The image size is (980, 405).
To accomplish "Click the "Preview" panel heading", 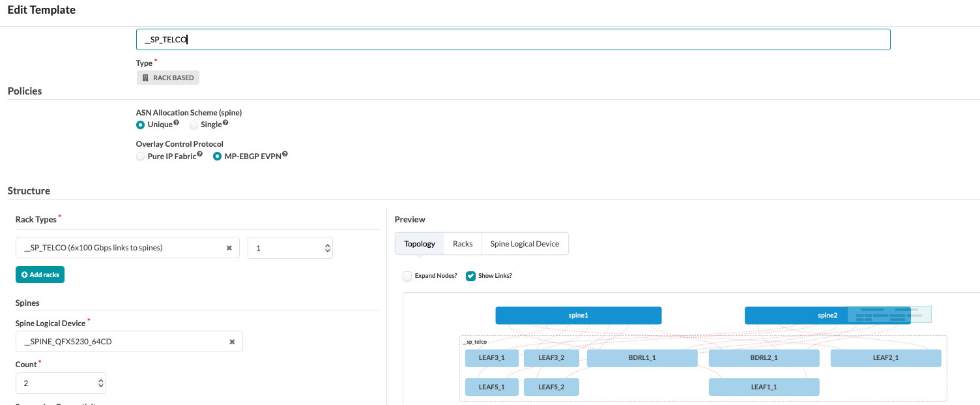I will click(x=410, y=220).
